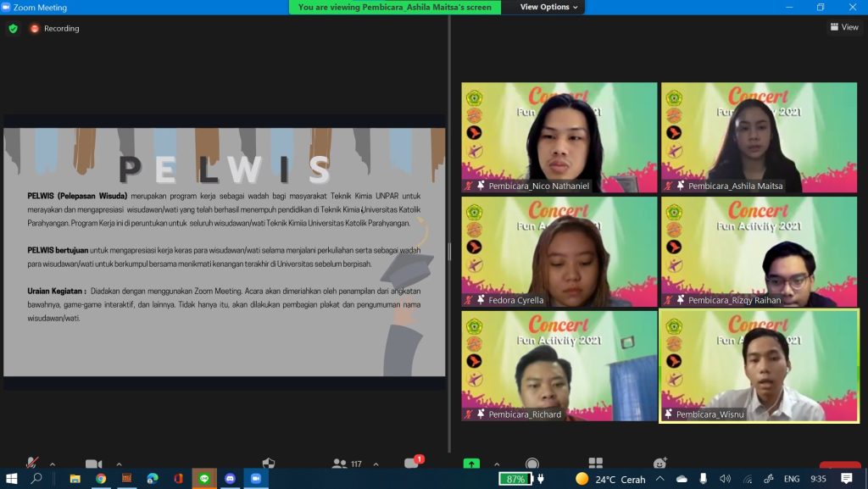This screenshot has height=489, width=868.
Task: Open the View Options dropdown
Action: coord(549,7)
